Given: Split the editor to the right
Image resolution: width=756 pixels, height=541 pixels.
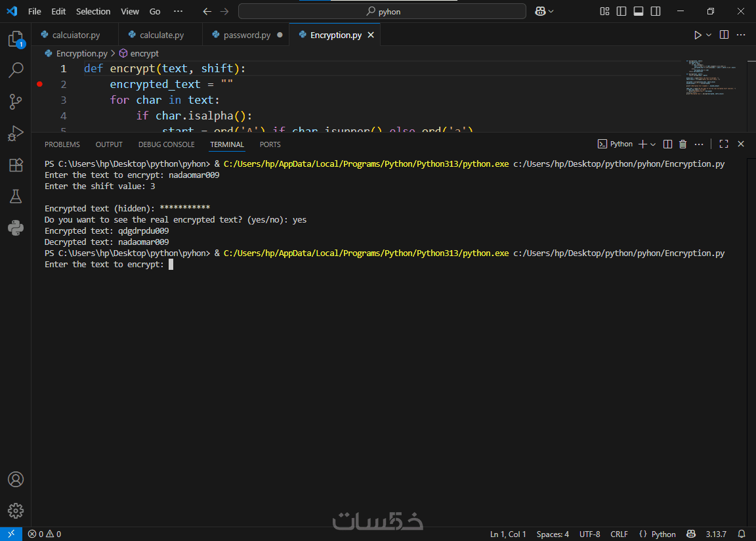Looking at the screenshot, I should click(724, 35).
